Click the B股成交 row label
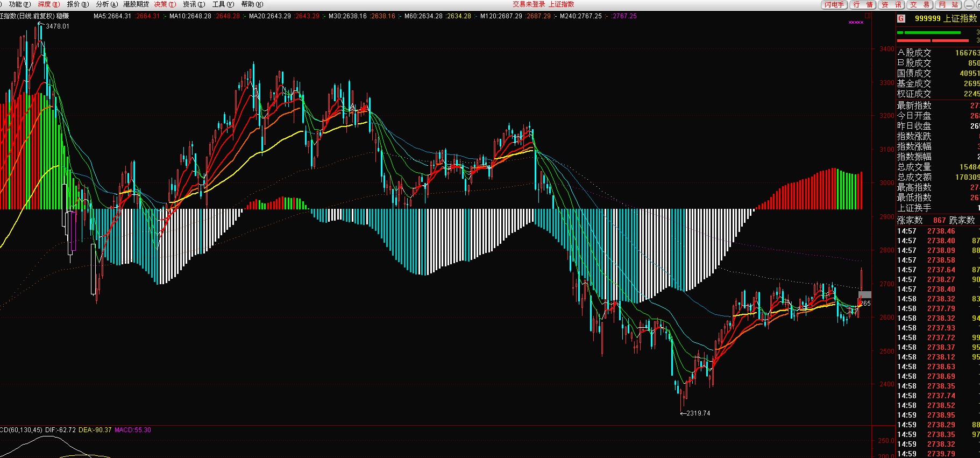Viewport: 980px width, 458px height. click(914, 63)
